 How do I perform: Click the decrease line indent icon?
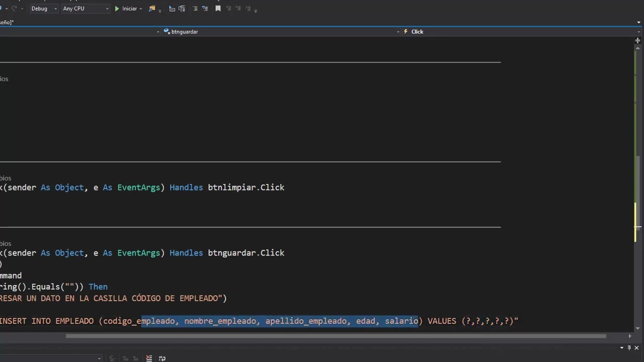coord(195,9)
